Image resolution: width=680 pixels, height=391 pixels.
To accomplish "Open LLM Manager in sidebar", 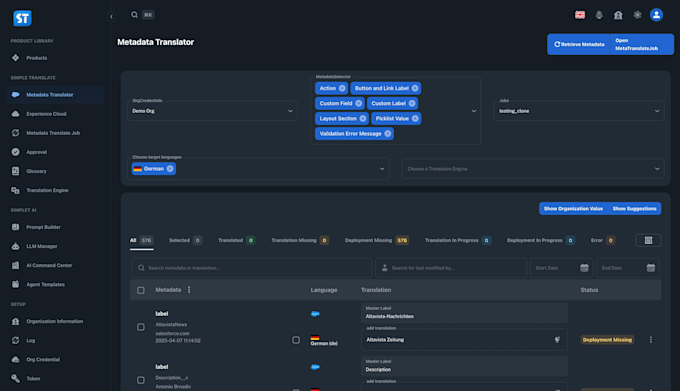I will (55, 246).
